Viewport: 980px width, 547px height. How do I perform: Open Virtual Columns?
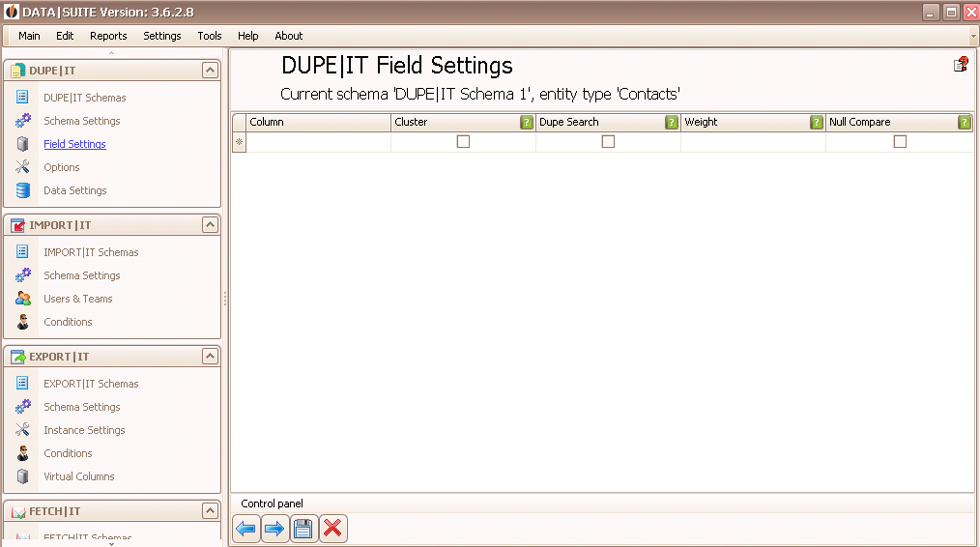click(x=78, y=476)
